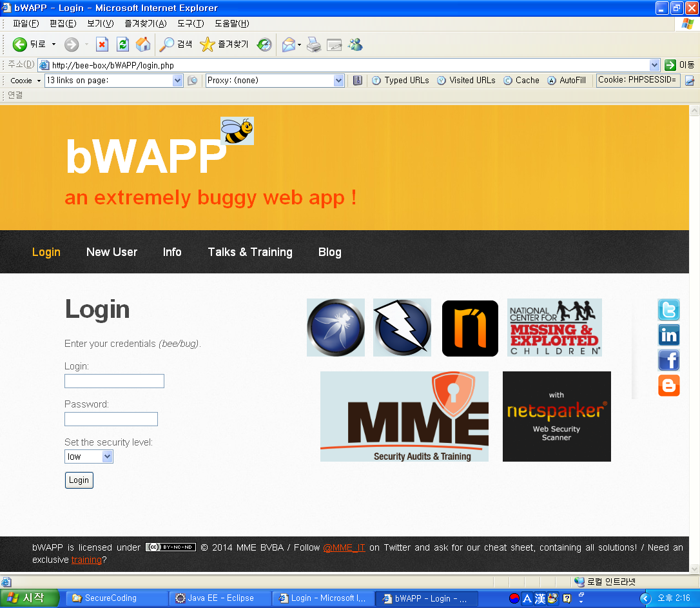Open Talks & Training nav item
Screen dimensions: 700x608
[x=250, y=252]
